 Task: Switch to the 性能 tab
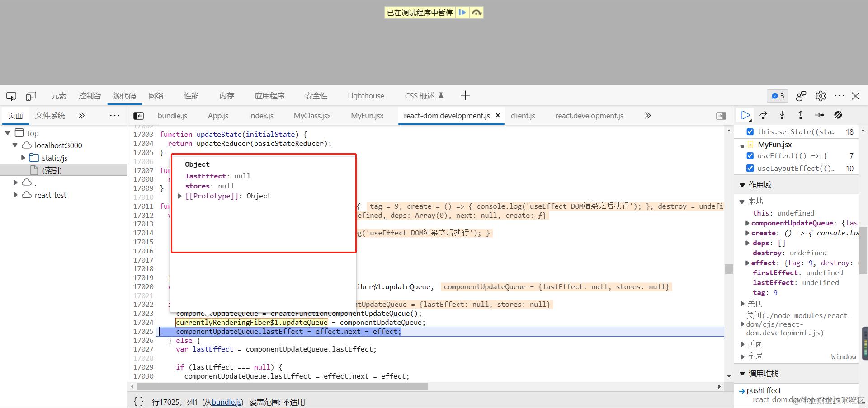pyautogui.click(x=191, y=96)
